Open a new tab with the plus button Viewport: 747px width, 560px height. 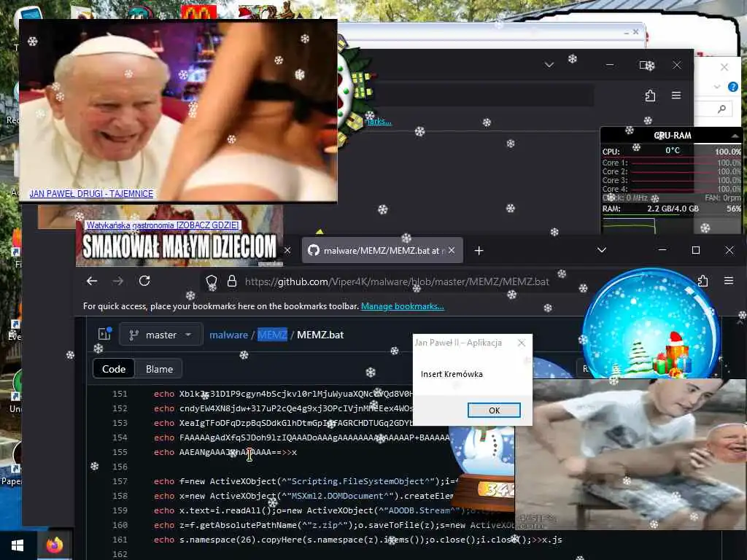click(479, 251)
